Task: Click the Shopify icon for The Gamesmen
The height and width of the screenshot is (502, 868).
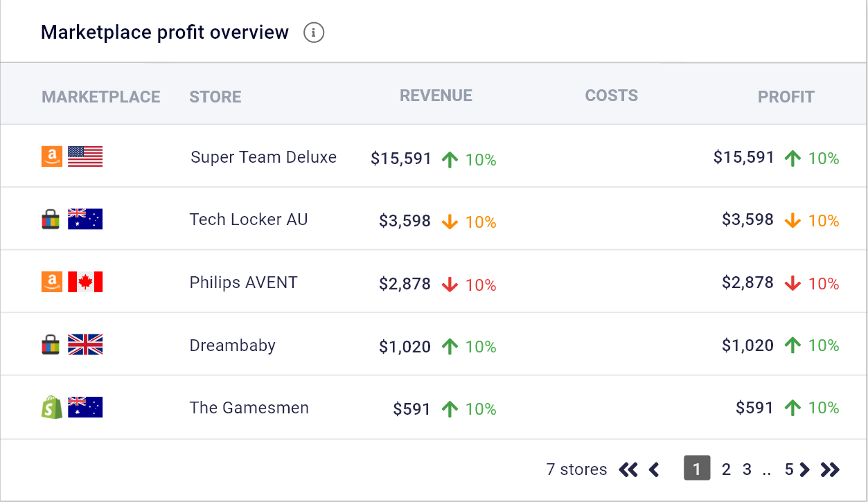Action: coord(52,407)
